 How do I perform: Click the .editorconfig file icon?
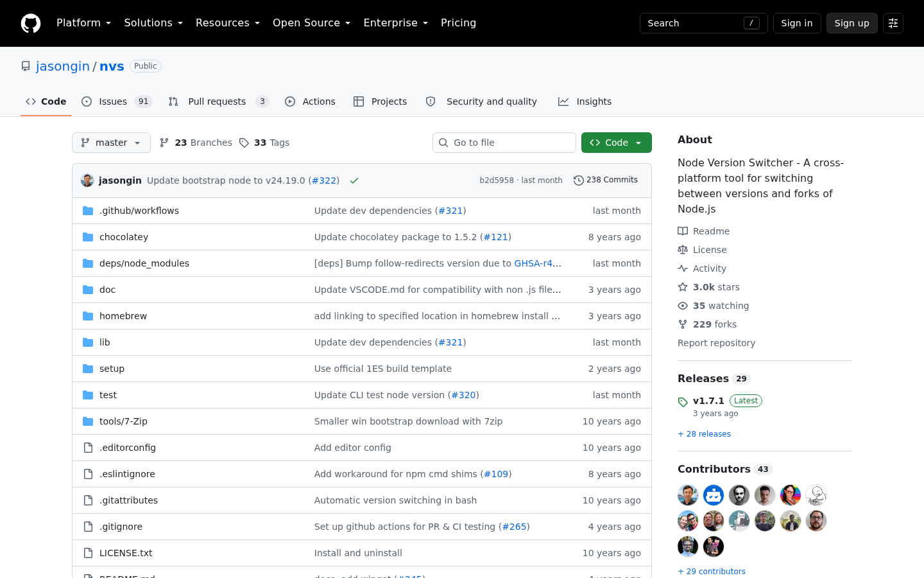[x=88, y=448]
